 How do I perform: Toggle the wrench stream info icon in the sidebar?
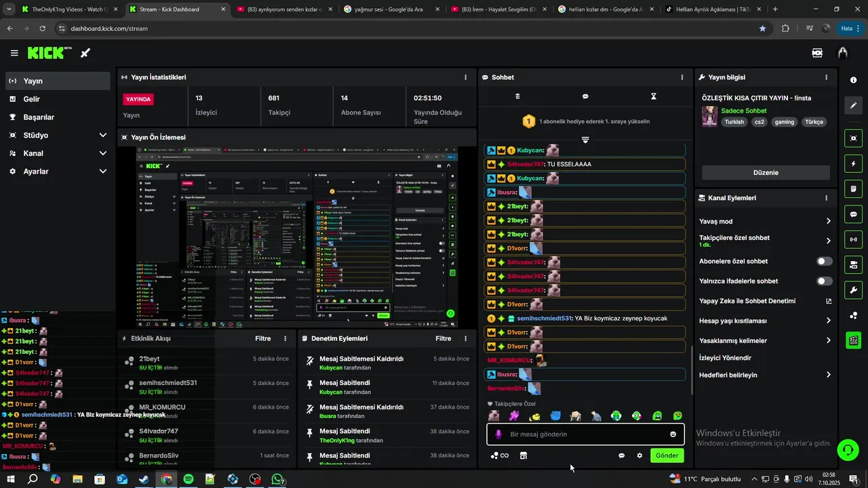click(x=853, y=290)
